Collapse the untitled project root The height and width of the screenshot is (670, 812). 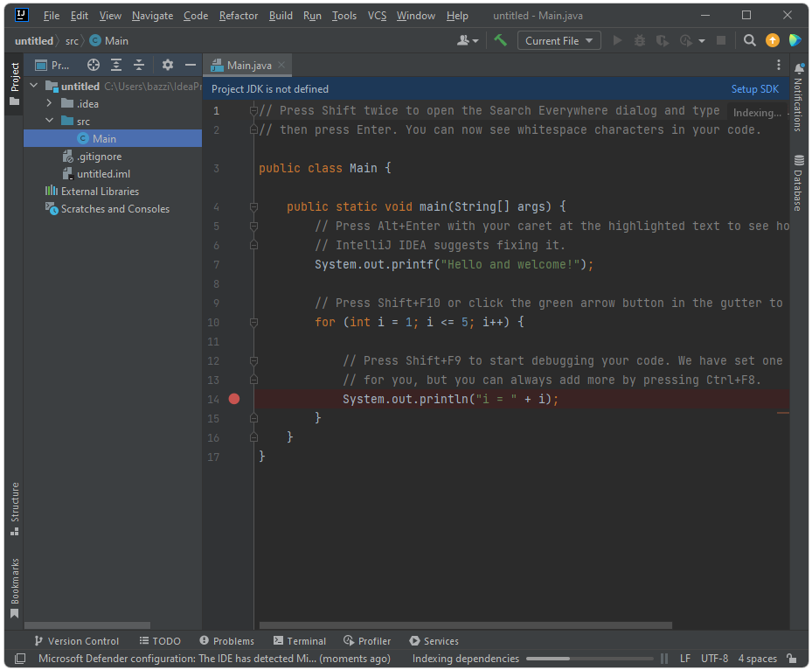pyautogui.click(x=34, y=86)
